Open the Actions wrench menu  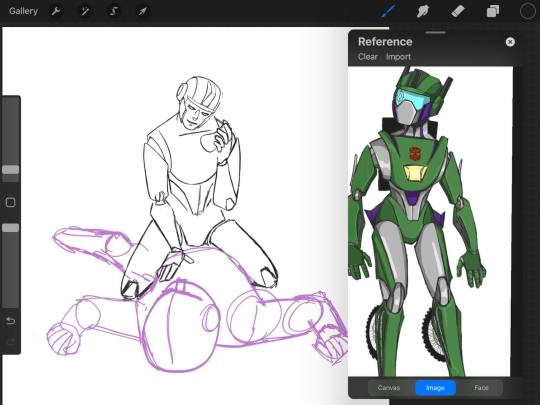[x=56, y=11]
